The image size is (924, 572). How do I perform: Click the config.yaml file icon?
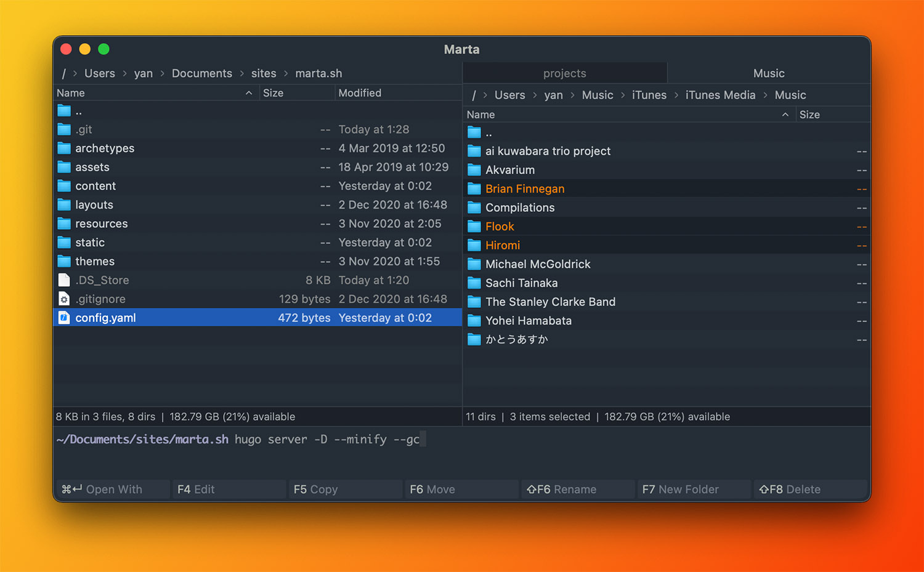click(x=64, y=318)
